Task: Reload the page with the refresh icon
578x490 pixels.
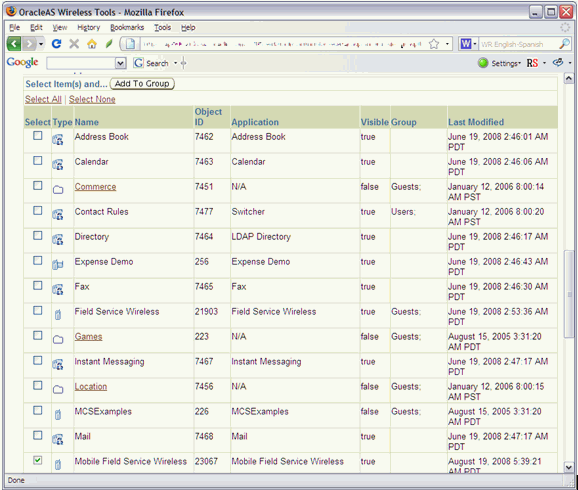Action: pyautogui.click(x=56, y=44)
